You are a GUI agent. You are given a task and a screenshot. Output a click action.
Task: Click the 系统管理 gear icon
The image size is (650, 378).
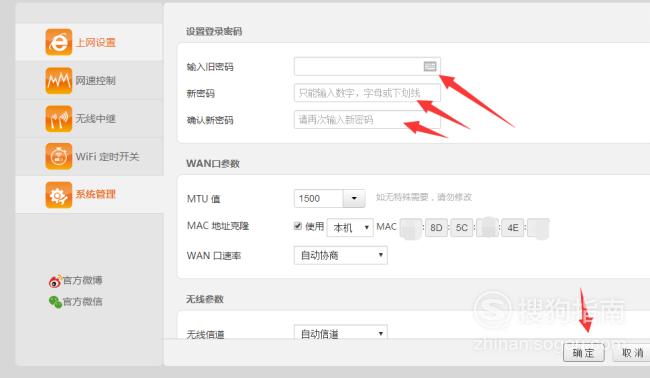[x=58, y=194]
